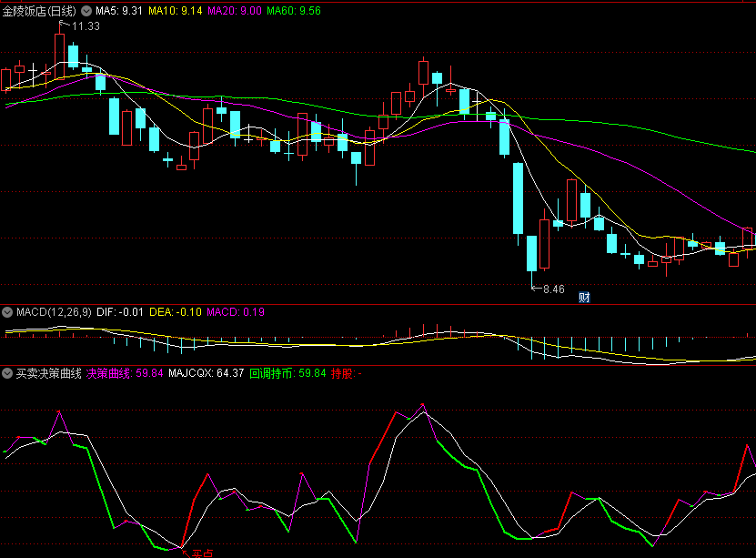Click the MACD: 0.19 value

[236, 312]
